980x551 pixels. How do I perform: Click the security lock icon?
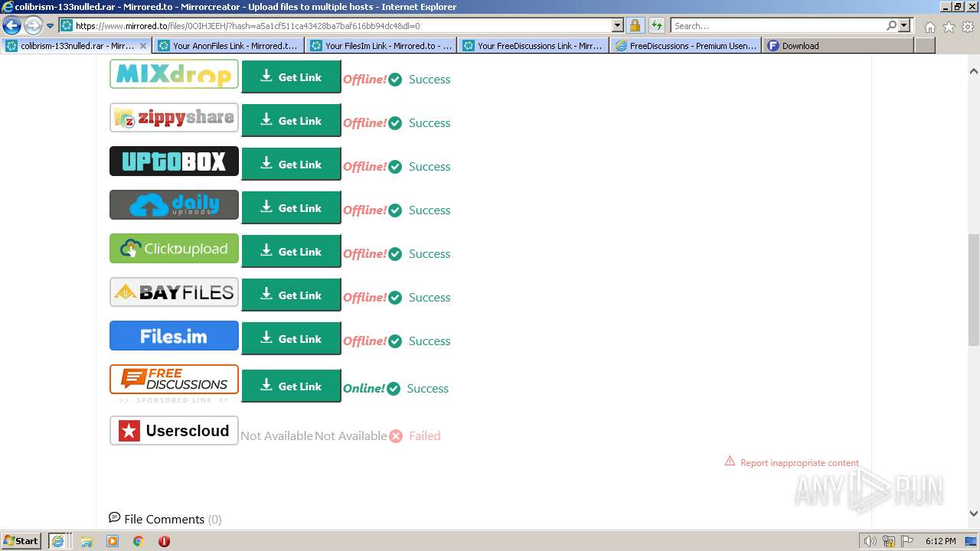pos(635,25)
